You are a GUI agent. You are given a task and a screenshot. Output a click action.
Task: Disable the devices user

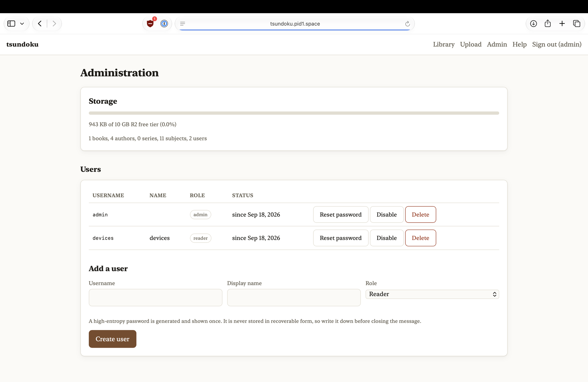(x=387, y=238)
